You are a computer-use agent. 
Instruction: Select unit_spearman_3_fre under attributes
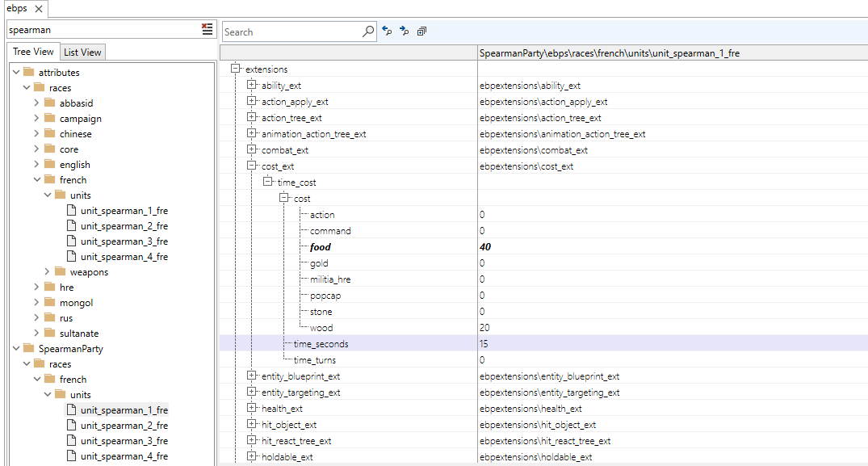pos(124,241)
